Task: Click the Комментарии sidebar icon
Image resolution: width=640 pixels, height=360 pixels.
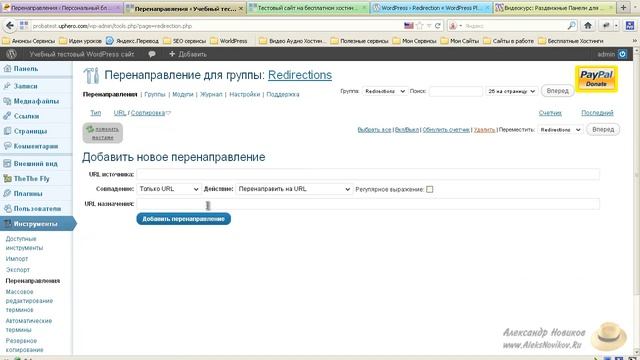Action: [7, 146]
